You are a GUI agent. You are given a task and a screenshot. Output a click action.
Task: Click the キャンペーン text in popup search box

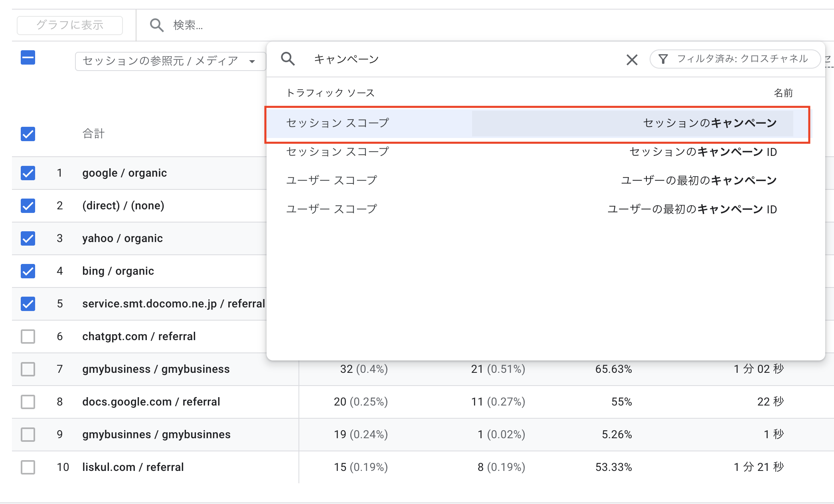[x=346, y=59]
